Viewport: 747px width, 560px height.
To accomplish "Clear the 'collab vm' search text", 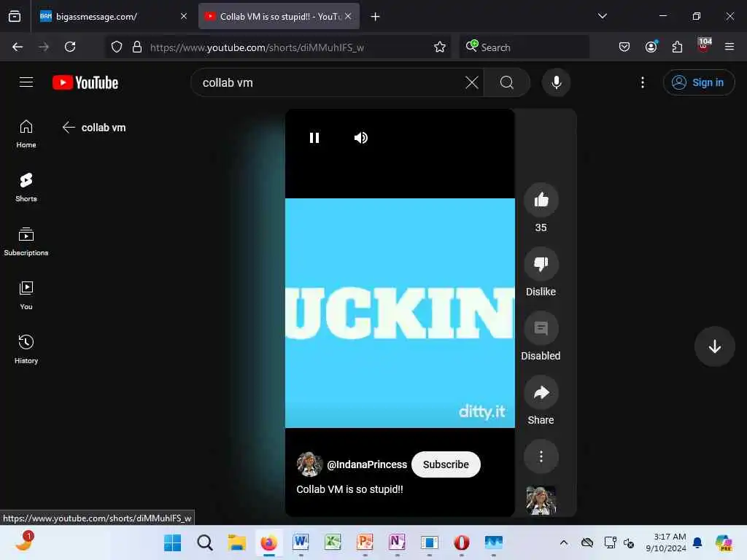I will (x=472, y=82).
